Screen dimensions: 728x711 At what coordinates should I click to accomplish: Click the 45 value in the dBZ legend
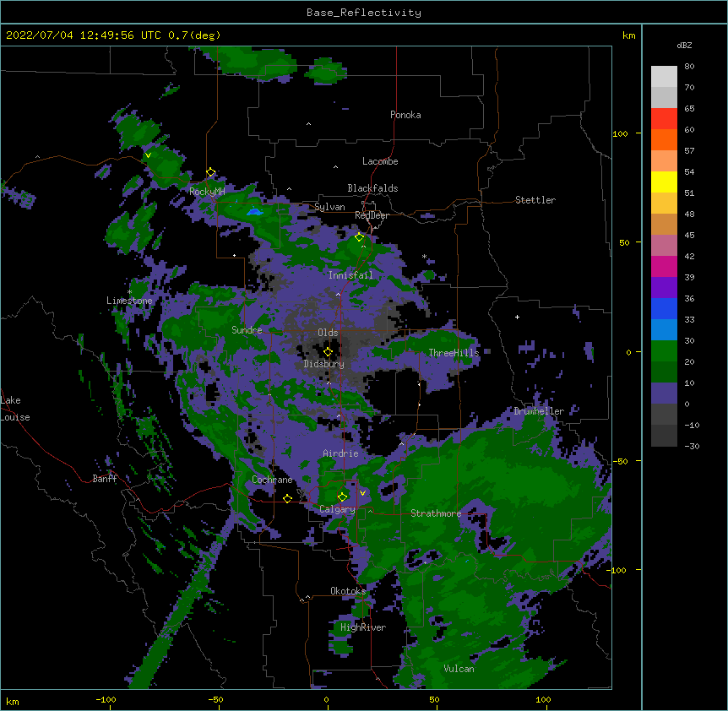click(x=689, y=235)
